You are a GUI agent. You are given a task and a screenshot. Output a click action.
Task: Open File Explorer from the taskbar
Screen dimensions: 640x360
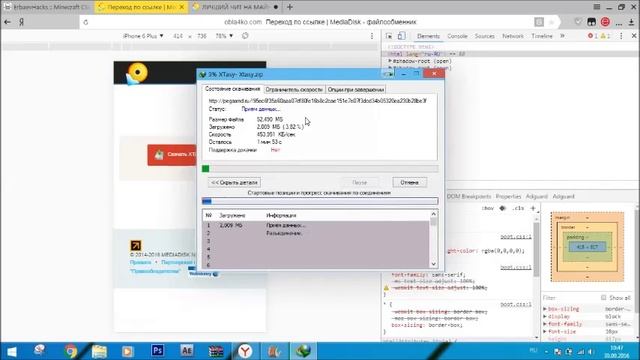pyautogui.click(x=99, y=351)
